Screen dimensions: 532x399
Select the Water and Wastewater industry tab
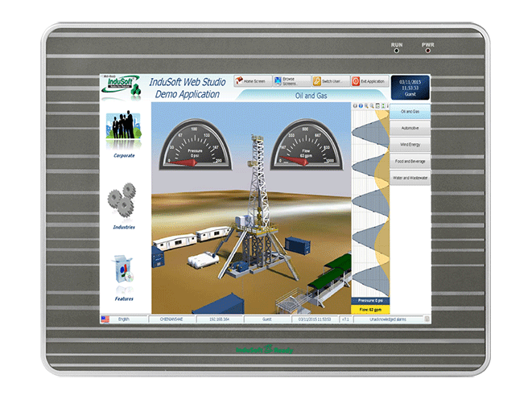(410, 178)
